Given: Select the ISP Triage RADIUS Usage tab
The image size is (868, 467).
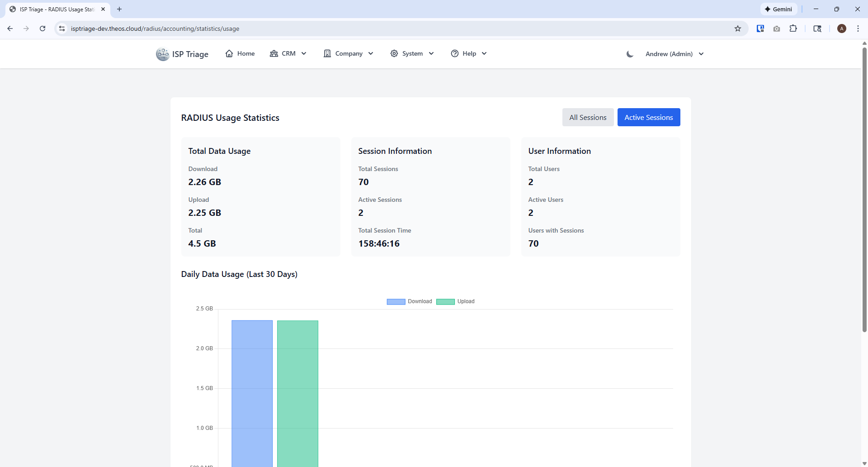Looking at the screenshot, I should pyautogui.click(x=57, y=9).
